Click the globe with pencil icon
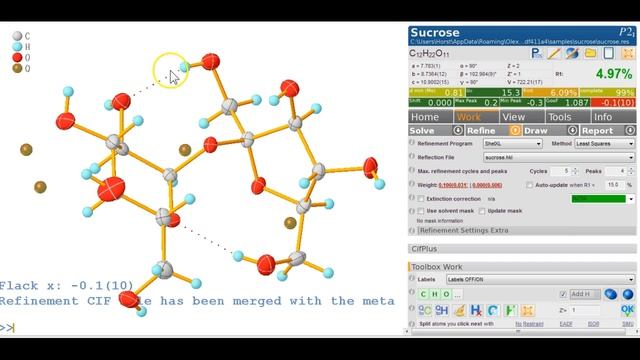This screenshot has width=640, height=360. coord(572,53)
